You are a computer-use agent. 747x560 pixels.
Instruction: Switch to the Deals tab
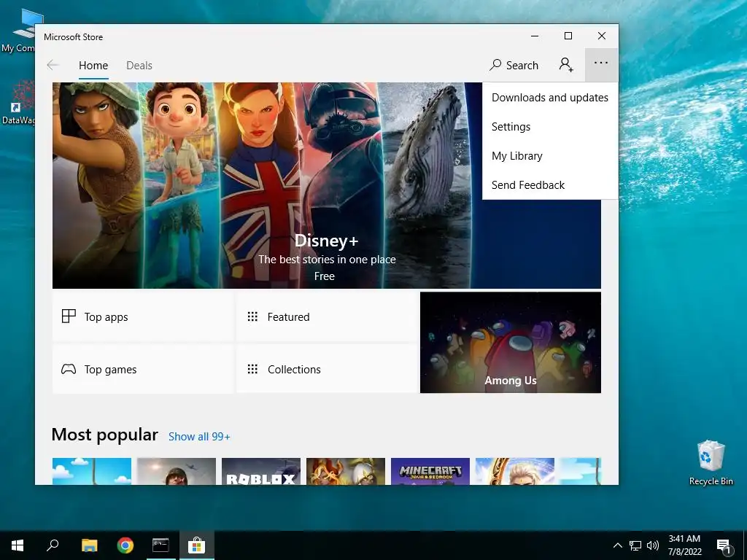coord(139,65)
